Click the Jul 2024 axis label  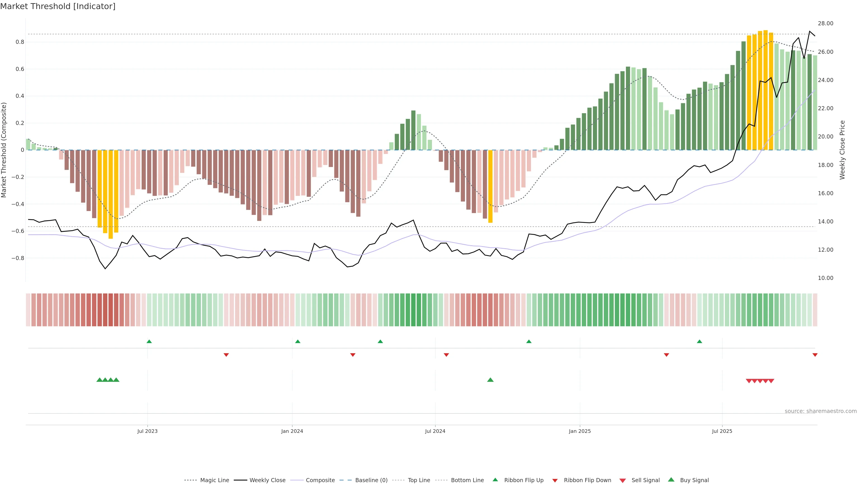(x=435, y=431)
